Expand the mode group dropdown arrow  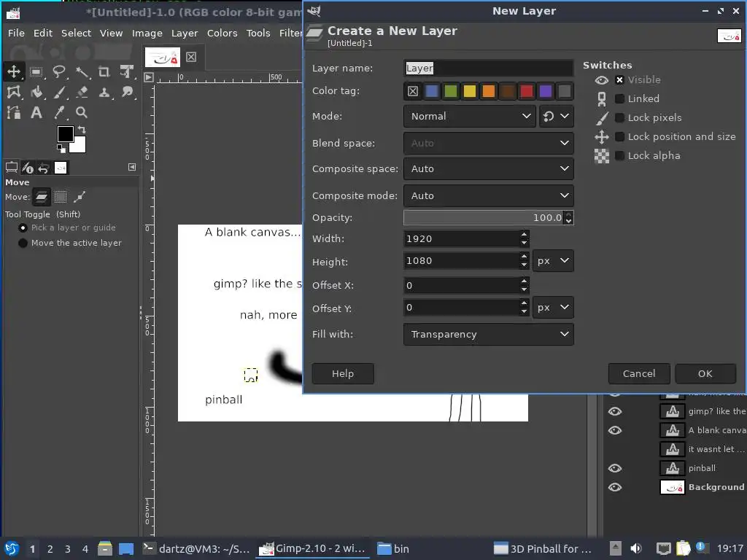click(x=565, y=116)
